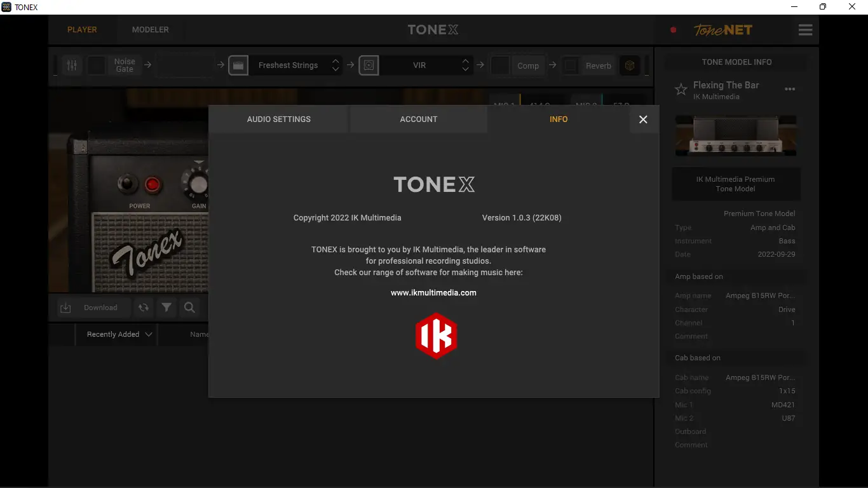Click the Copyright 2022 IK Multimedia text
Viewport: 868px width, 488px height.
coord(347,218)
